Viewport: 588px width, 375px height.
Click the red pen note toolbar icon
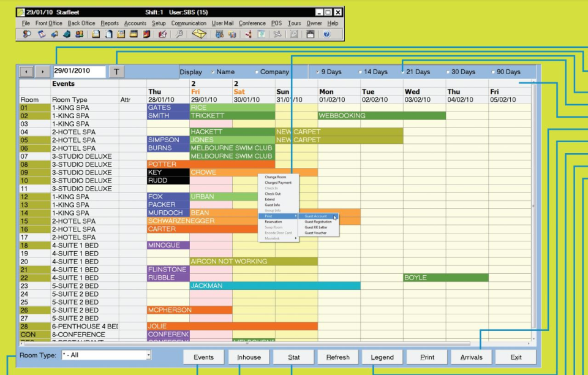(162, 34)
